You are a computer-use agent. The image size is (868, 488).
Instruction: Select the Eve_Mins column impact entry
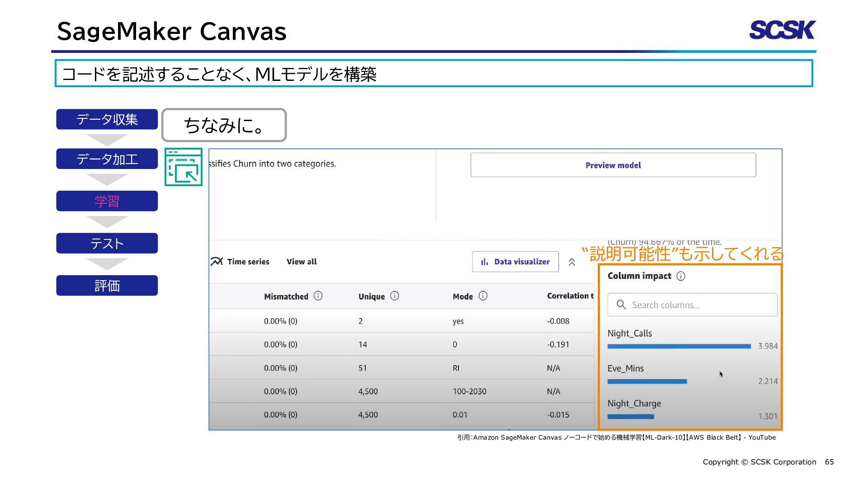(x=626, y=368)
